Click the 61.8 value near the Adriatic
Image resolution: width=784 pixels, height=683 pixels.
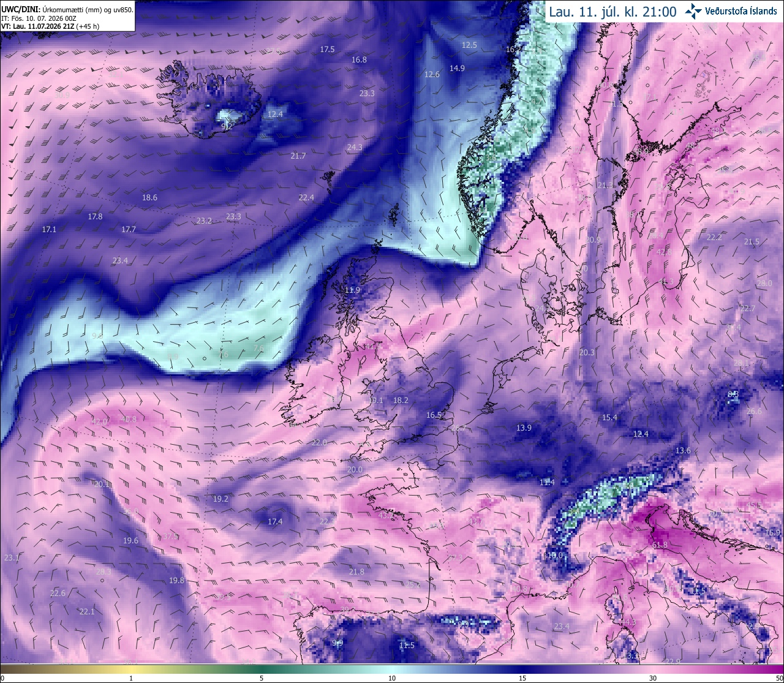660,545
